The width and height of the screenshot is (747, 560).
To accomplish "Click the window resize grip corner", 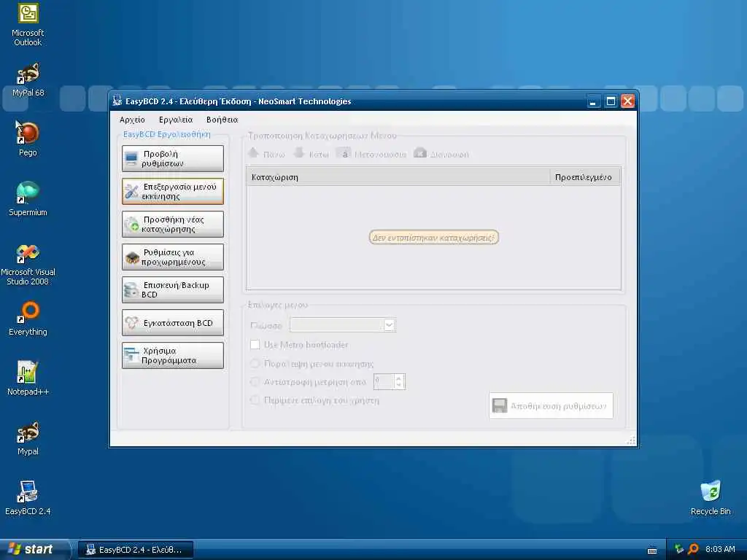I will 631,440.
